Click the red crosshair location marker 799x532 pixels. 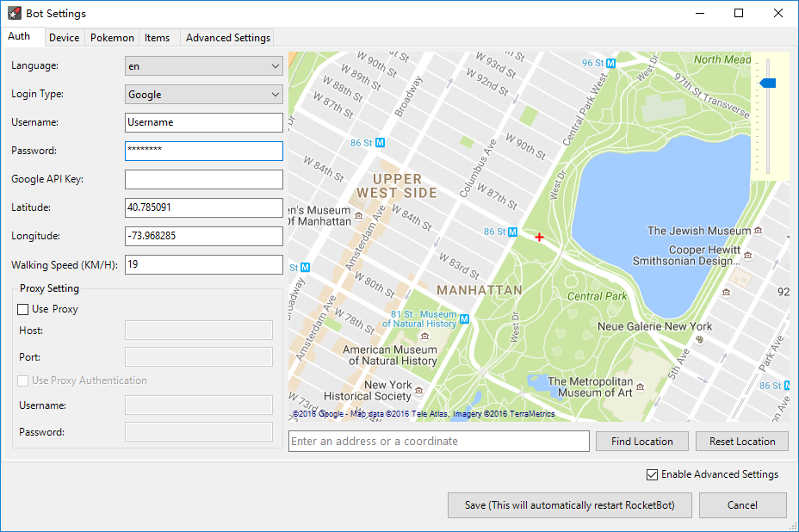[x=539, y=237]
